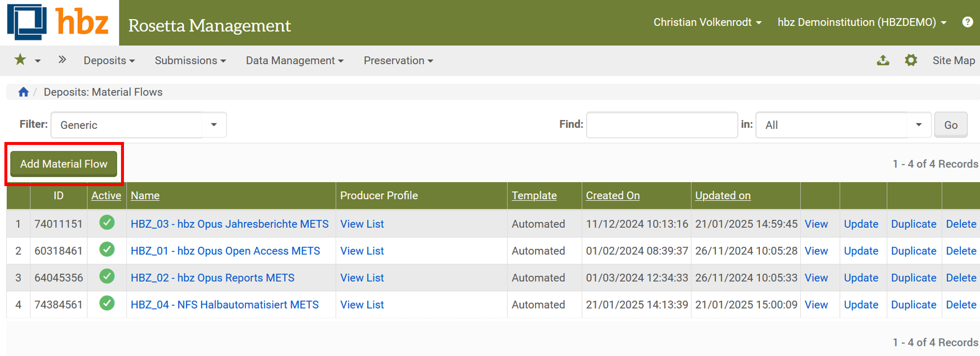Click the double chevron expand icon
Screen dimensions: 980x356
pos(62,60)
